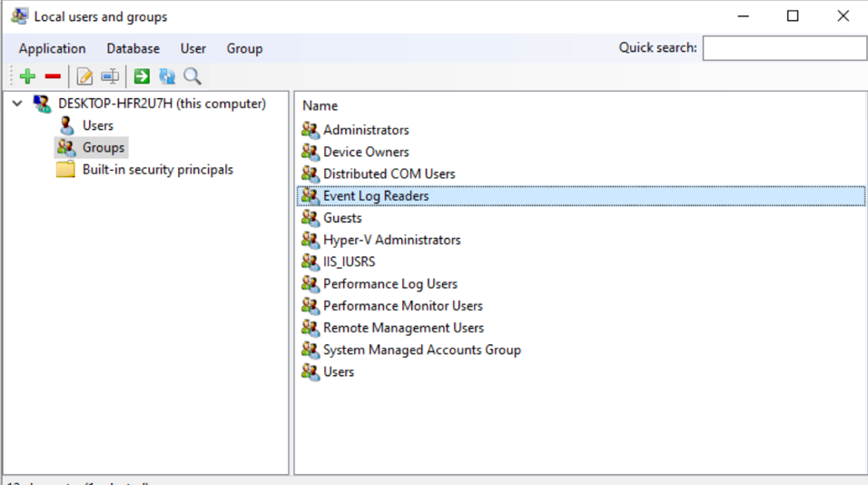Collapse the DESKTOP-HFR2U7H tree node
The image size is (868, 485).
[17, 104]
